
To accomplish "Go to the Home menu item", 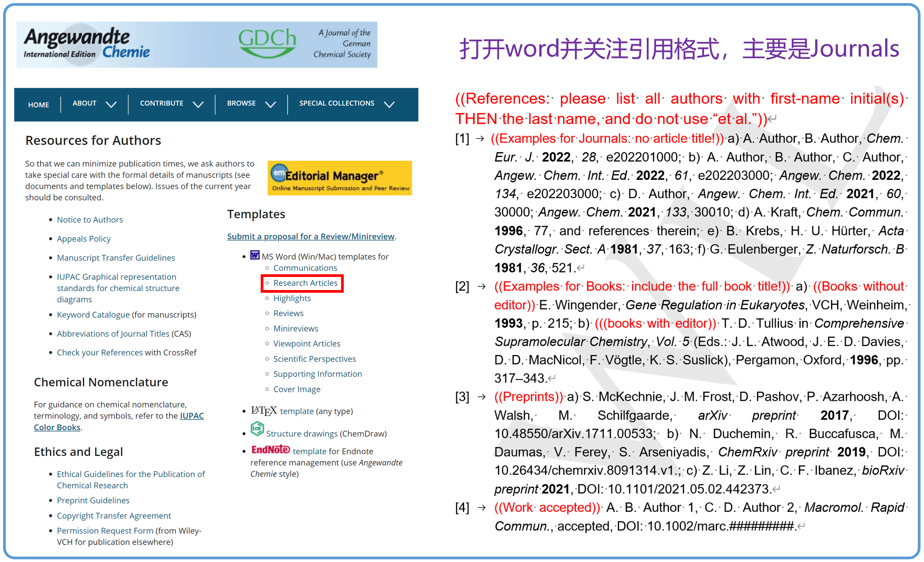I will pyautogui.click(x=38, y=105).
